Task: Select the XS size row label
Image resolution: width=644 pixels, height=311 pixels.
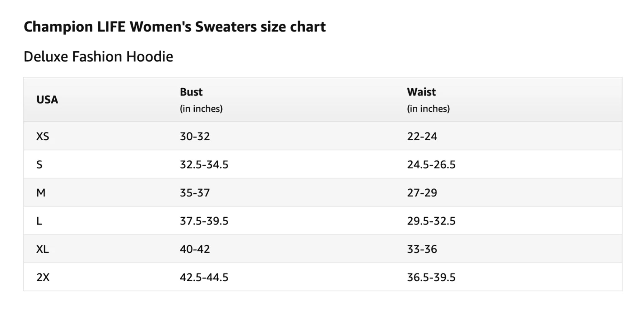Action: (x=43, y=136)
